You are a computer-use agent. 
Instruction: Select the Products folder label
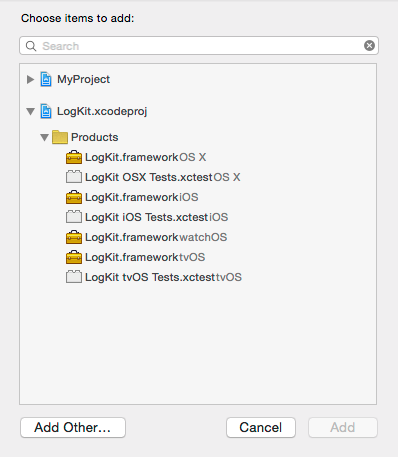95,137
